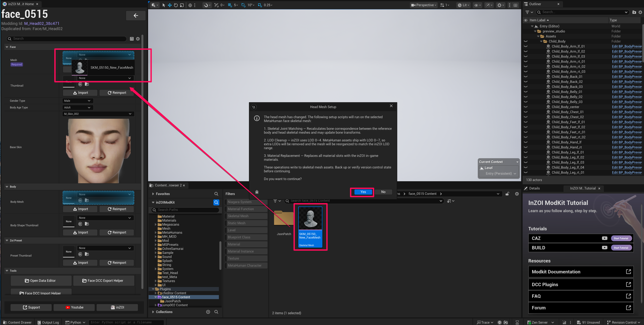Click the Face section search field
Screen dimensions: 644x325
point(67,39)
